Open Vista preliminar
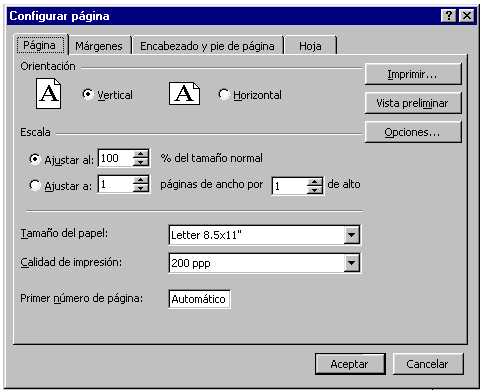The height and width of the screenshot is (392, 484). click(x=413, y=103)
